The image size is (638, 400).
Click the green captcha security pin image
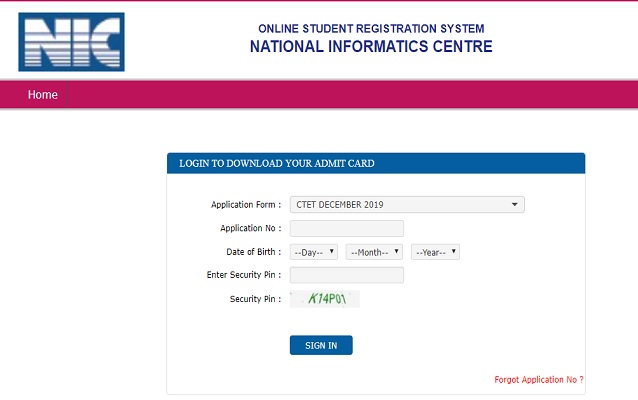click(325, 299)
